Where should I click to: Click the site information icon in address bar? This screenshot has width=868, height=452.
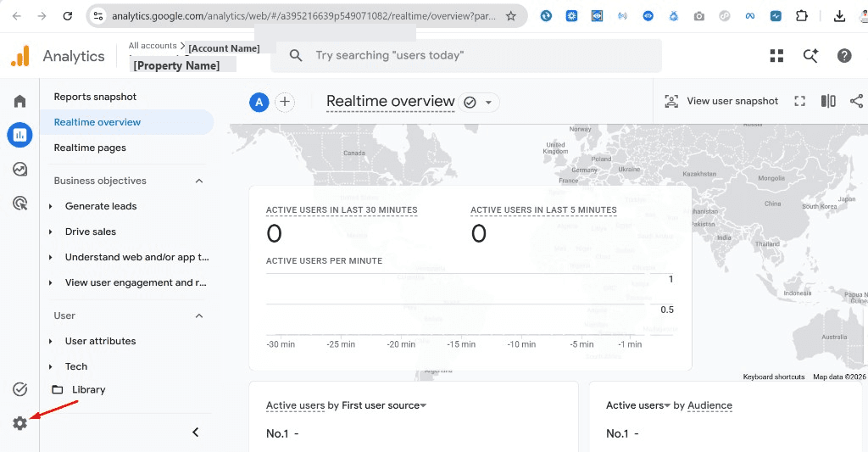tap(98, 16)
